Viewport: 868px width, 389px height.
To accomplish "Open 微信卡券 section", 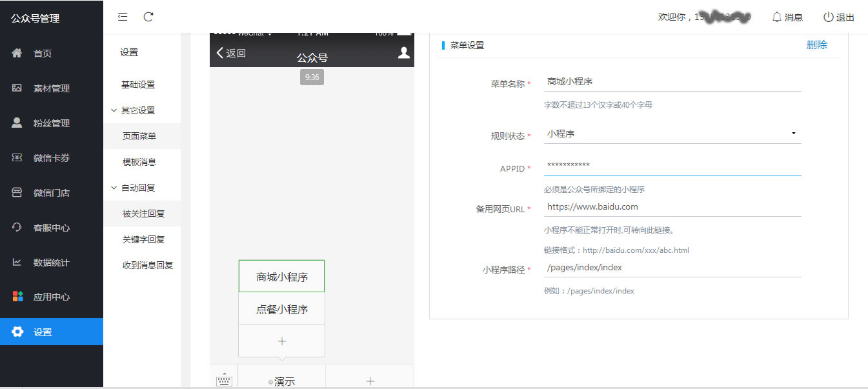I will 52,158.
